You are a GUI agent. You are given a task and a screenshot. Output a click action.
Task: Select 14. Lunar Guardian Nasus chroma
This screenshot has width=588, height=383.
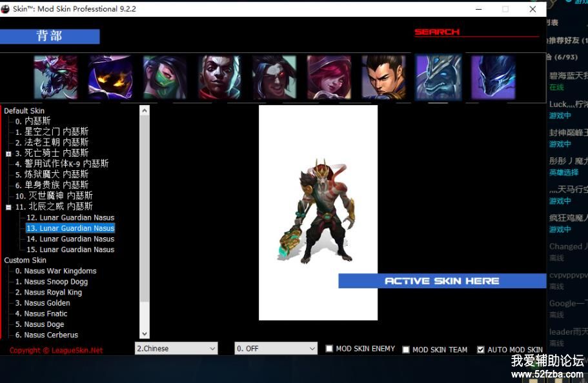click(70, 239)
